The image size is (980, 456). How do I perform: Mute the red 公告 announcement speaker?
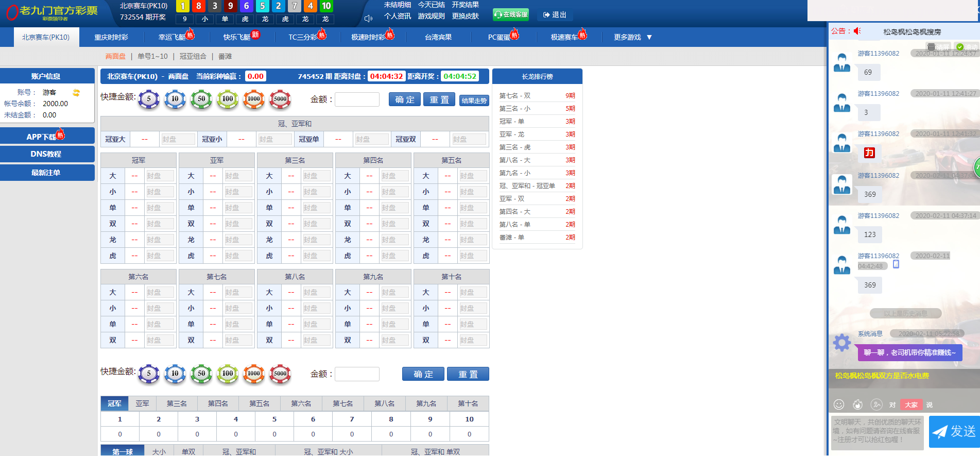coord(857,31)
